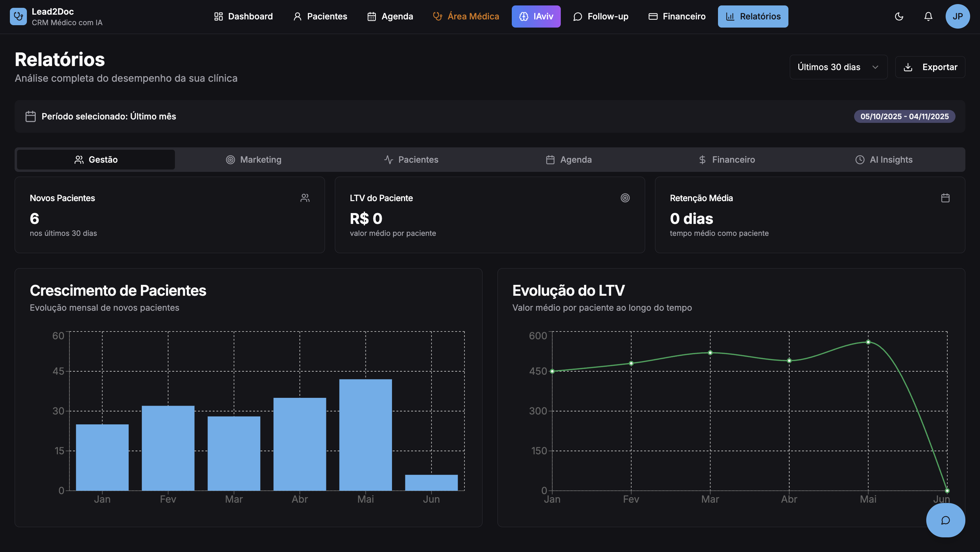
Task: Switch to the Marketing report tab
Action: [254, 159]
